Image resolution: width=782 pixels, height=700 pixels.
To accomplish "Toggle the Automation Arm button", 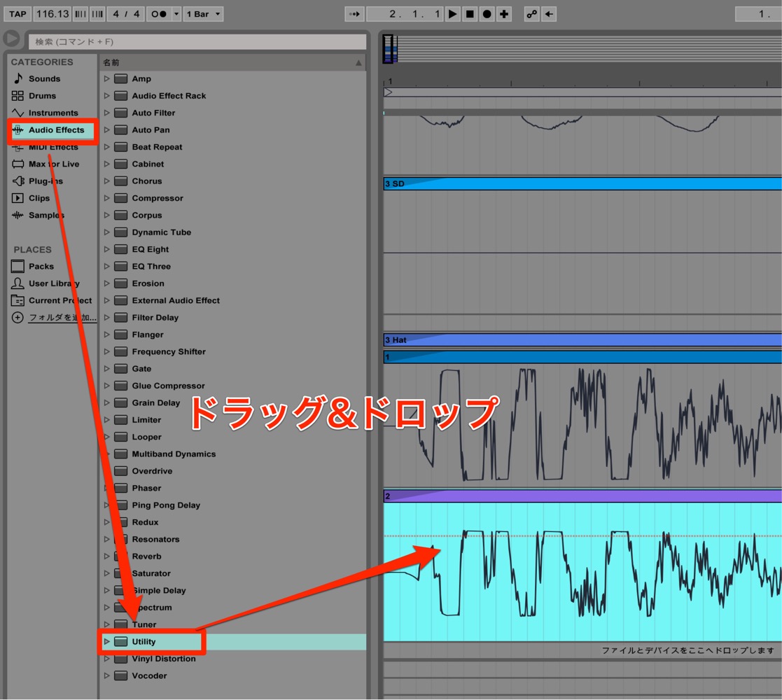I will click(x=531, y=14).
